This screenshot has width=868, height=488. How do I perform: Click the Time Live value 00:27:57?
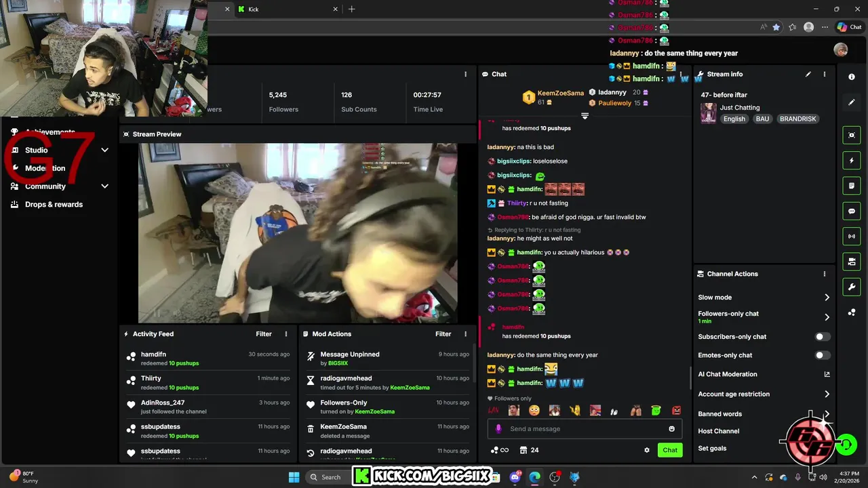tap(427, 95)
